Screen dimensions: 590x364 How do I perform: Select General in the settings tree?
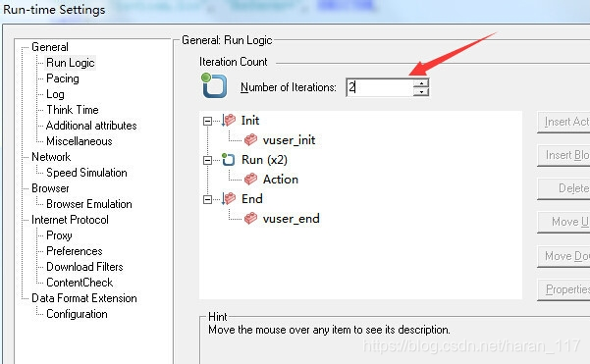point(50,47)
